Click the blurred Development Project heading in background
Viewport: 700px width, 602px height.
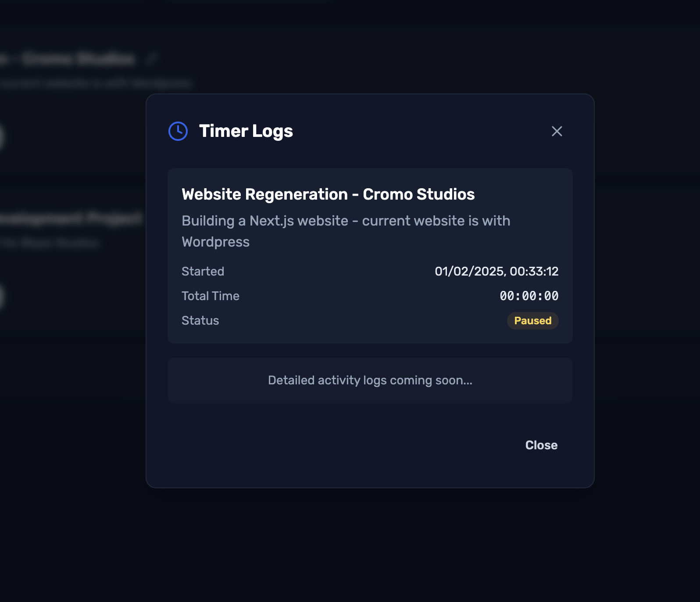click(x=71, y=218)
